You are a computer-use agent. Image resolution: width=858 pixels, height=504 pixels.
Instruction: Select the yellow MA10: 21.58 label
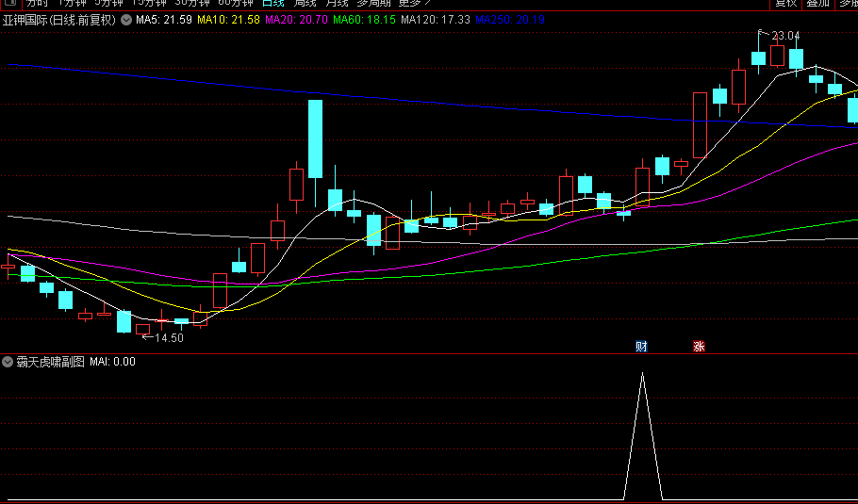coord(228,20)
